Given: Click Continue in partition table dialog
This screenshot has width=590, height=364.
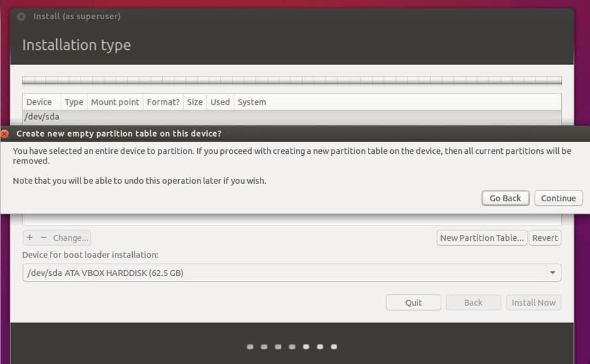Looking at the screenshot, I should (558, 198).
